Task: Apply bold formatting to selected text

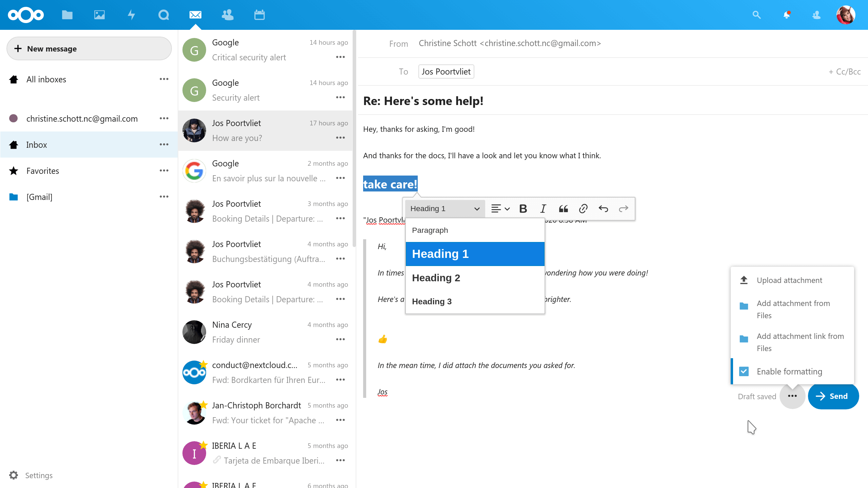Action: pyautogui.click(x=523, y=209)
